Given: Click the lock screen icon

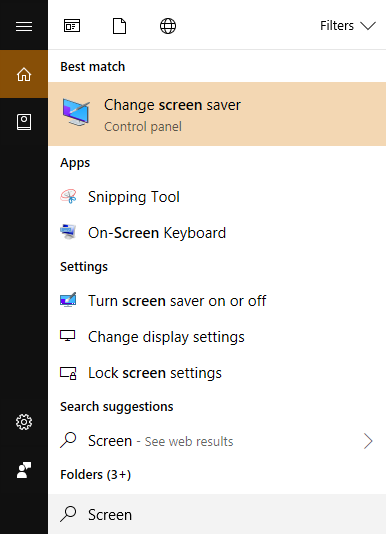Looking at the screenshot, I should 68,373.
